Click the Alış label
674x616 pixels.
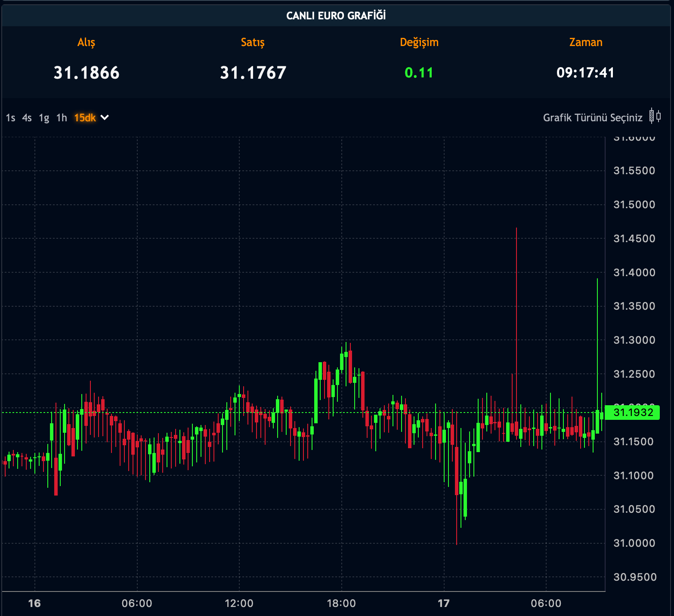(86, 42)
